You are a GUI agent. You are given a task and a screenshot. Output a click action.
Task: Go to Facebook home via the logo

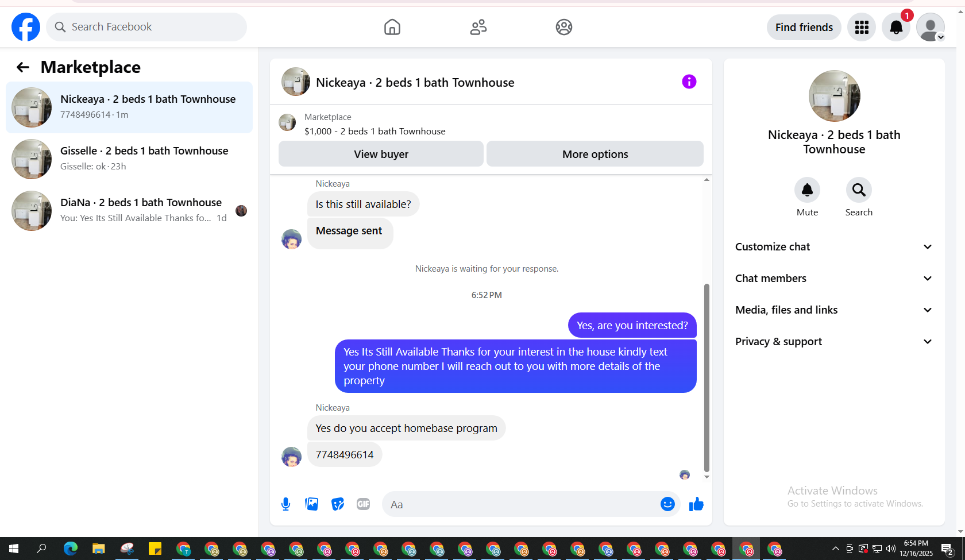[26, 27]
